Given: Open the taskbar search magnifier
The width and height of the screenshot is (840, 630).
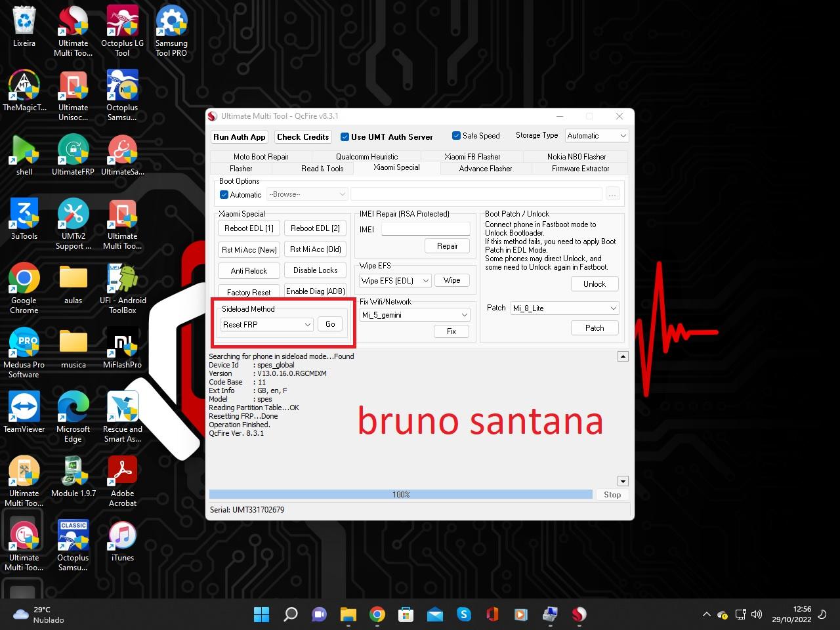Looking at the screenshot, I should 290,614.
